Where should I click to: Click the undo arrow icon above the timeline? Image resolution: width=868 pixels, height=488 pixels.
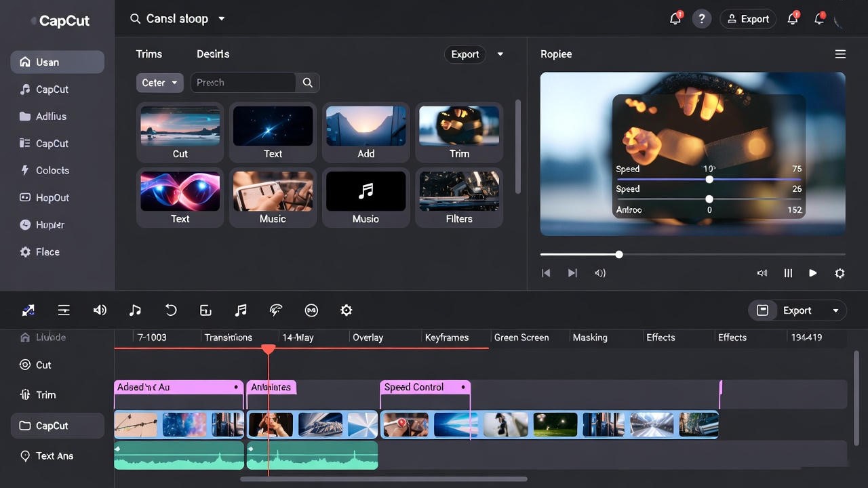coord(171,310)
